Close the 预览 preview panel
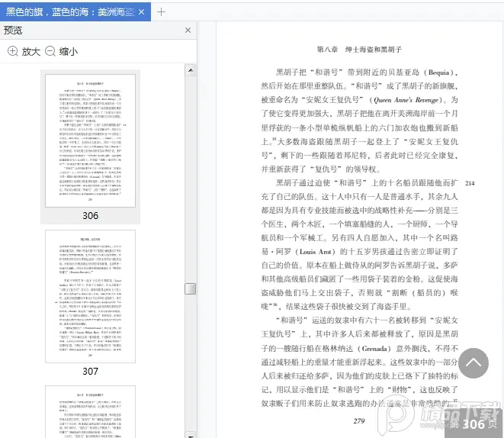 click(x=188, y=31)
